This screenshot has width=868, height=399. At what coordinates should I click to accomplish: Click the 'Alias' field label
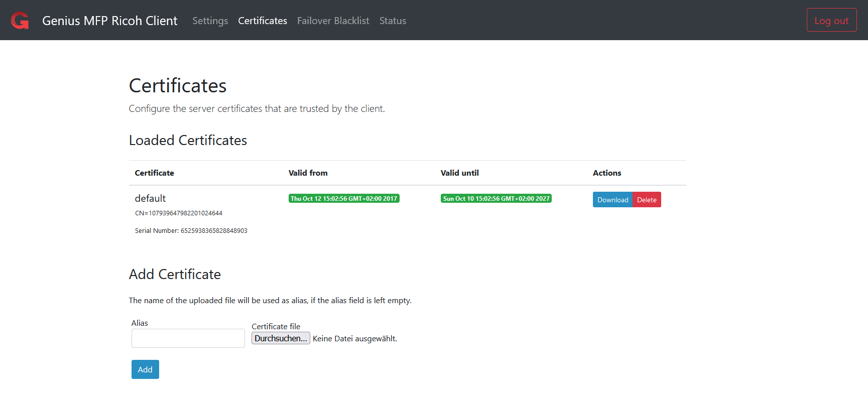pos(140,323)
